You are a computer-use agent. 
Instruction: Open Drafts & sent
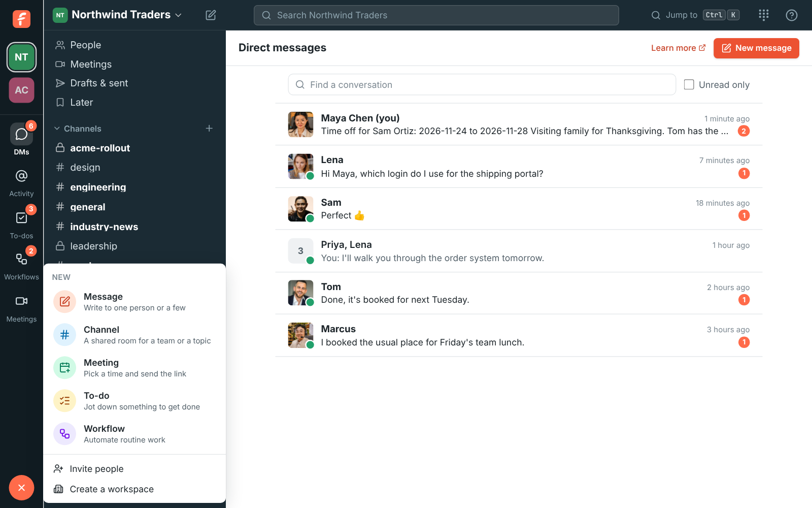pyautogui.click(x=134, y=83)
